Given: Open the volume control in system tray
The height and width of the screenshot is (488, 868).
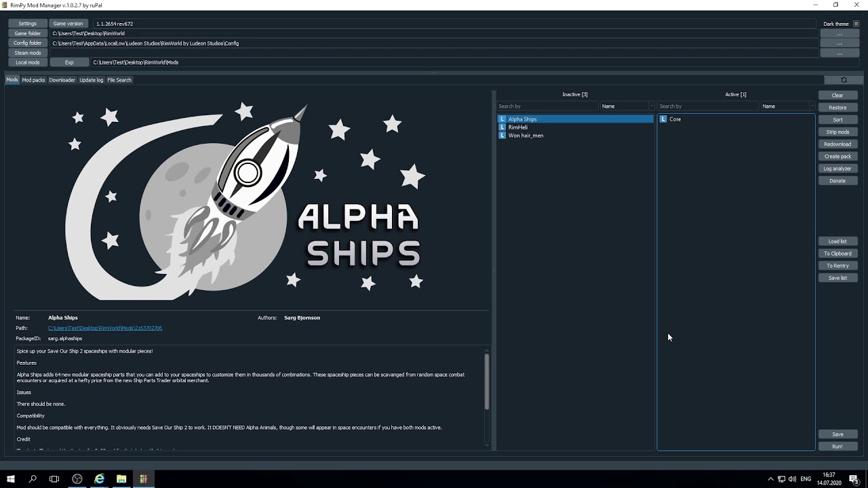Looking at the screenshot, I should coord(792,479).
